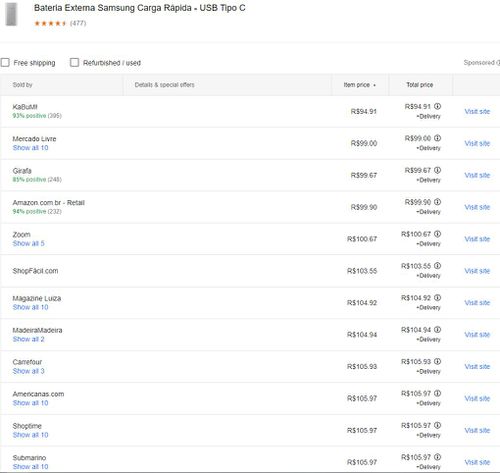
Task: Click info icon on Submarino total price
Action: click(x=438, y=457)
